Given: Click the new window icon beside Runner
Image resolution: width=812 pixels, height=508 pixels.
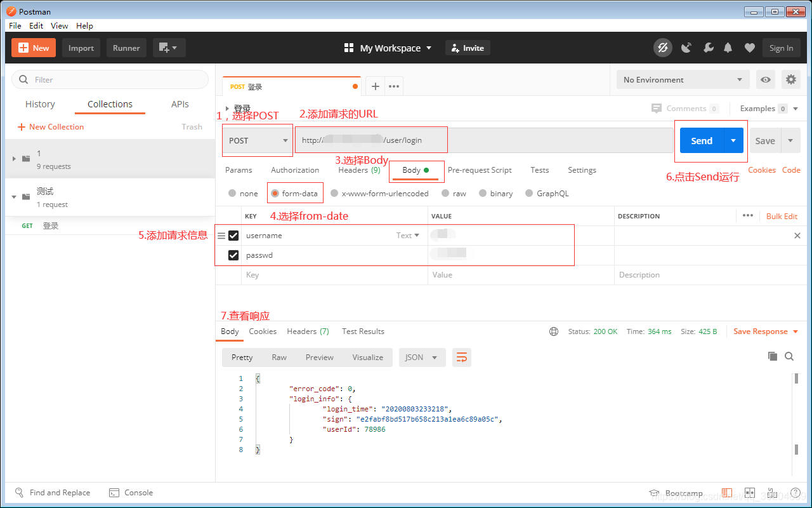Looking at the screenshot, I should 169,48.
